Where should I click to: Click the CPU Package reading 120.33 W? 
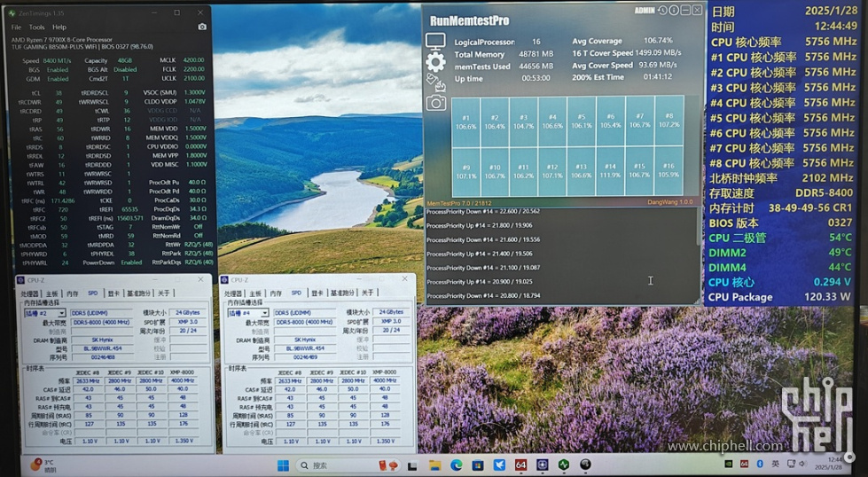coord(827,297)
